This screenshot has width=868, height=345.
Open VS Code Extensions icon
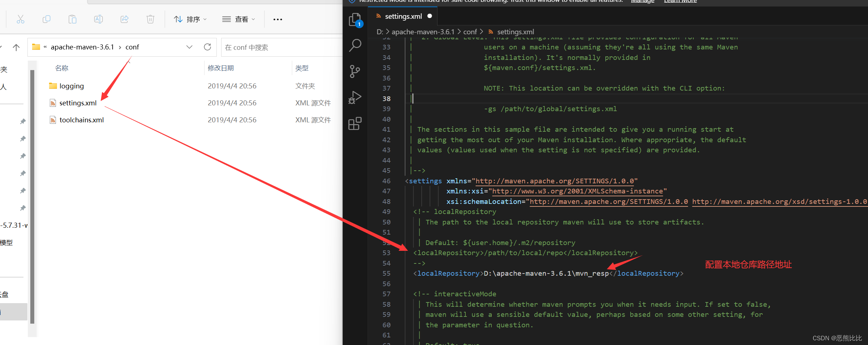tap(355, 123)
